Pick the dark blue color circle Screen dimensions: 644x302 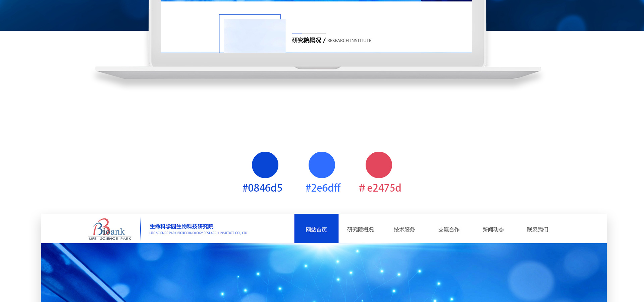265,165
